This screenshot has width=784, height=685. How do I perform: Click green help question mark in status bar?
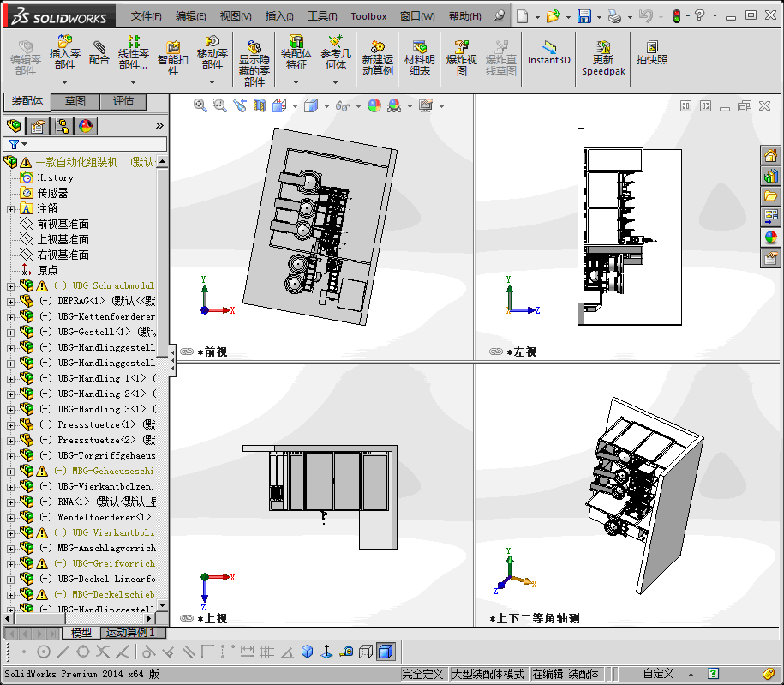pyautogui.click(x=714, y=674)
